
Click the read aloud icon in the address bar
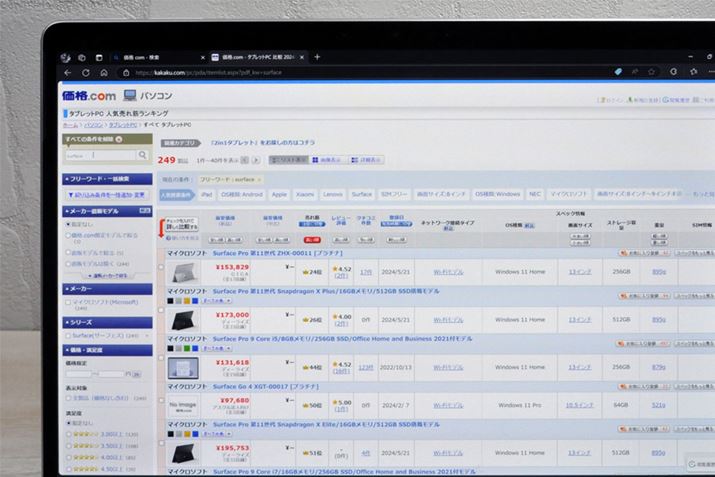tap(635, 72)
